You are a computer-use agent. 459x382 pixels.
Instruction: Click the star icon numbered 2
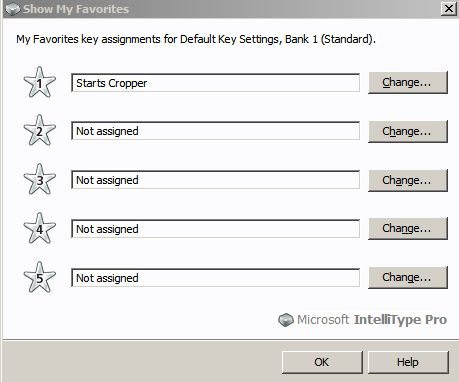point(40,130)
